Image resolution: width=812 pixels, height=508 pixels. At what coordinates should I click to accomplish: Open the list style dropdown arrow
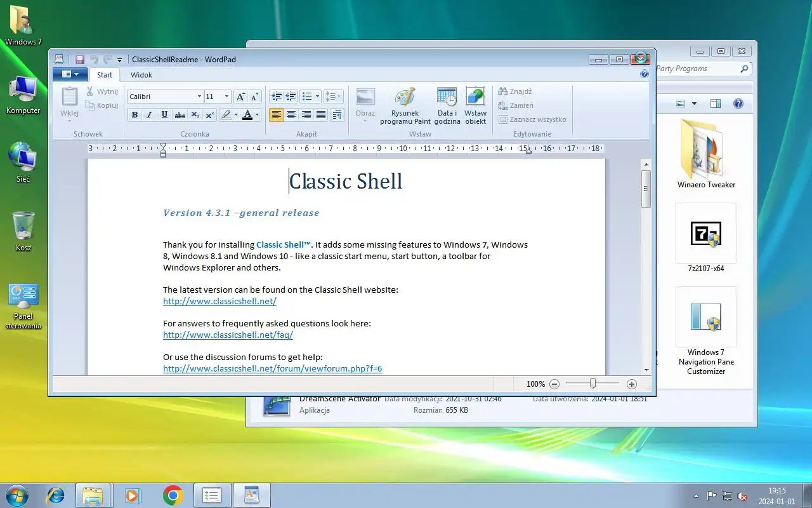pos(318,97)
